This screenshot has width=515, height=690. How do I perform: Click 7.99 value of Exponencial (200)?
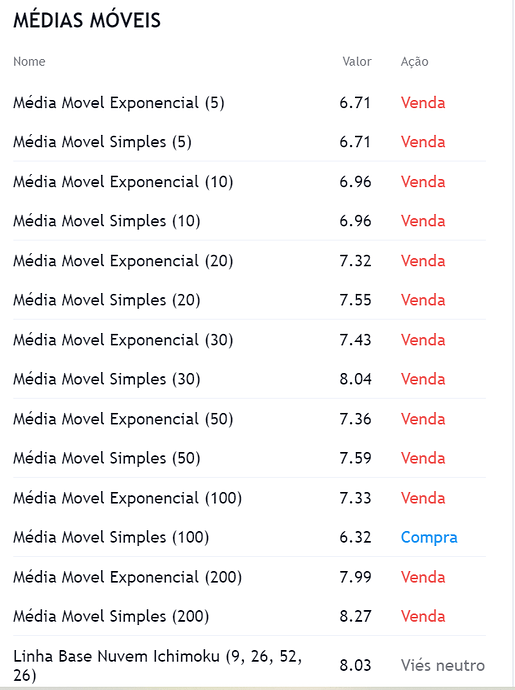click(355, 577)
